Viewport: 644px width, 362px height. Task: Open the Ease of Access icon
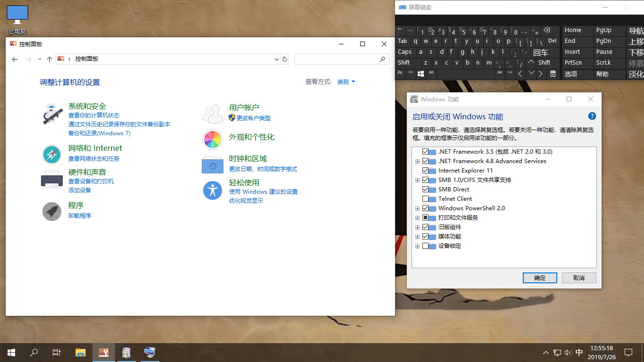[x=213, y=190]
